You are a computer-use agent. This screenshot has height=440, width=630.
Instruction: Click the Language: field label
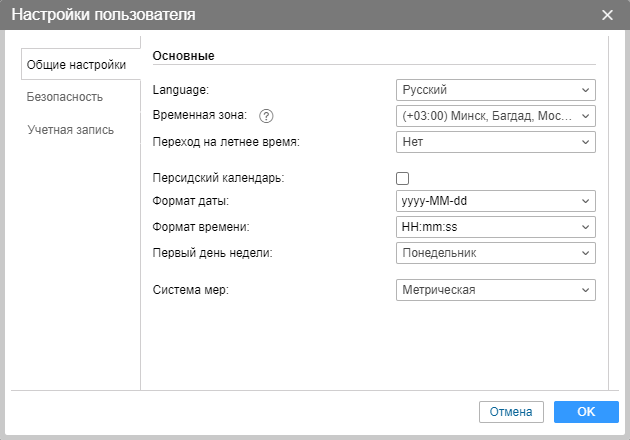coord(180,90)
